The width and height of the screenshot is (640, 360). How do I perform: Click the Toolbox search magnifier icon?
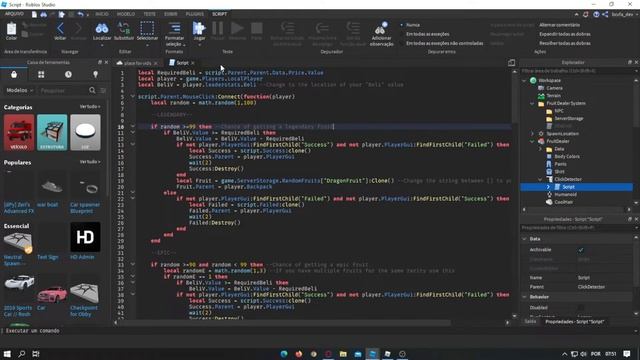92,90
